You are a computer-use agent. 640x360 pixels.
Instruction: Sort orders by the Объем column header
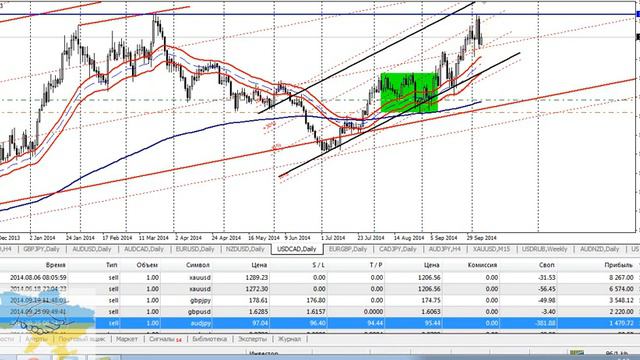147,265
